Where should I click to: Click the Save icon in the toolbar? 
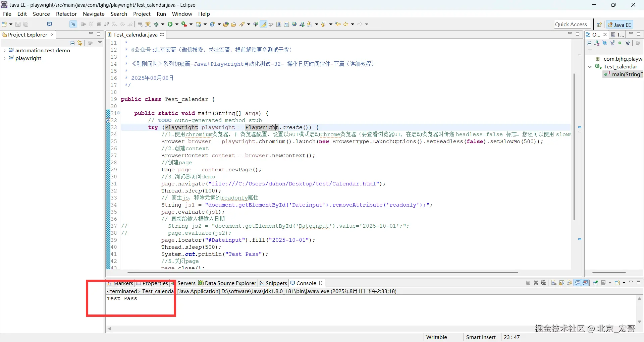[x=18, y=24]
